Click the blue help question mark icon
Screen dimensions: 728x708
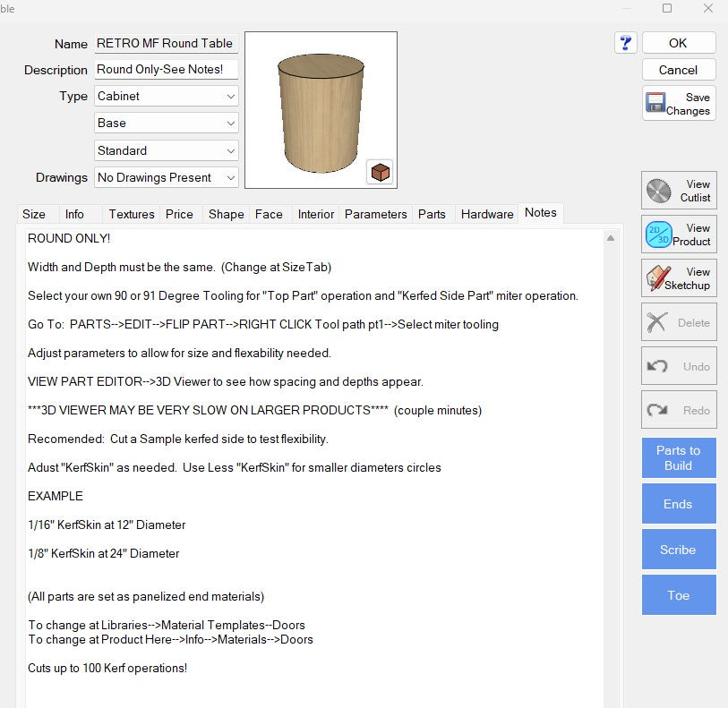coord(626,43)
